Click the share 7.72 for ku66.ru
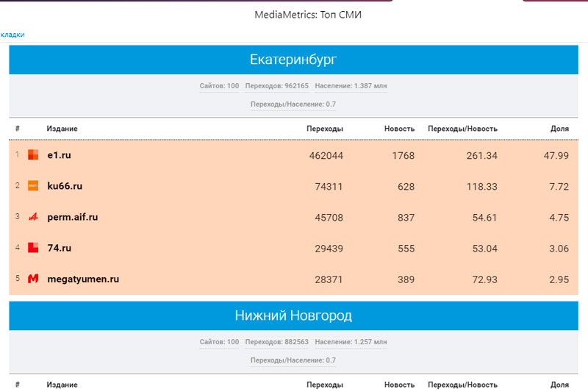The height and width of the screenshot is (392, 588). click(x=559, y=187)
